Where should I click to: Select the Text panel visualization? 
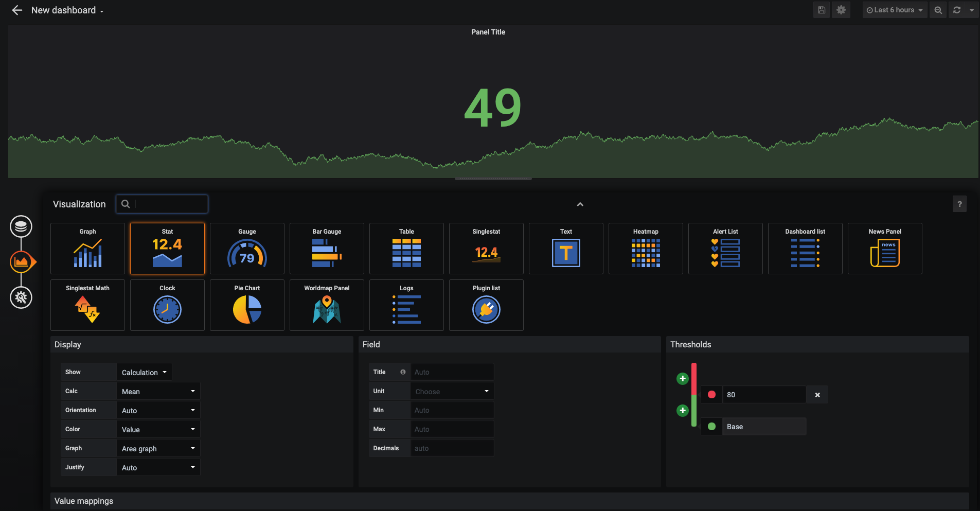(565, 249)
